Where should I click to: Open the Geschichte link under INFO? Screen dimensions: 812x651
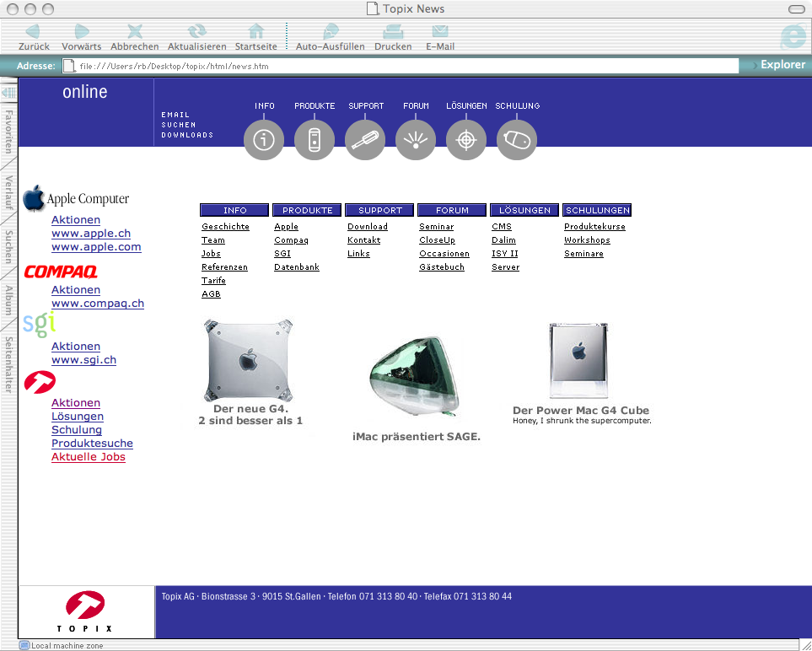coord(226,226)
